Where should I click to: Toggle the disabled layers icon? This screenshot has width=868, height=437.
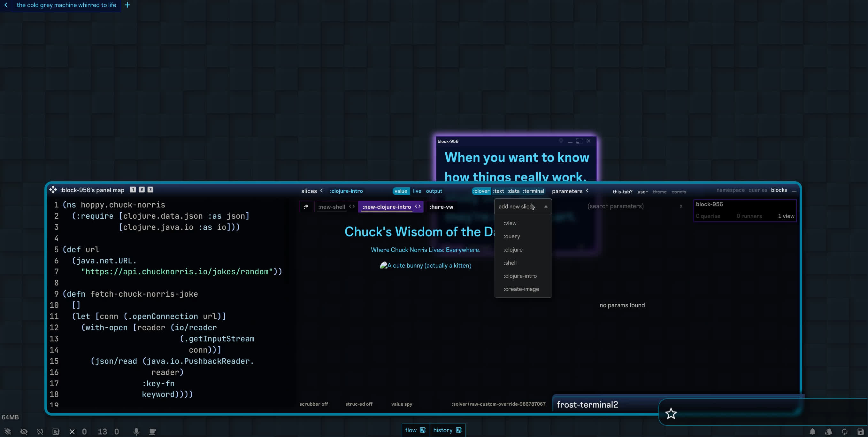(7, 432)
